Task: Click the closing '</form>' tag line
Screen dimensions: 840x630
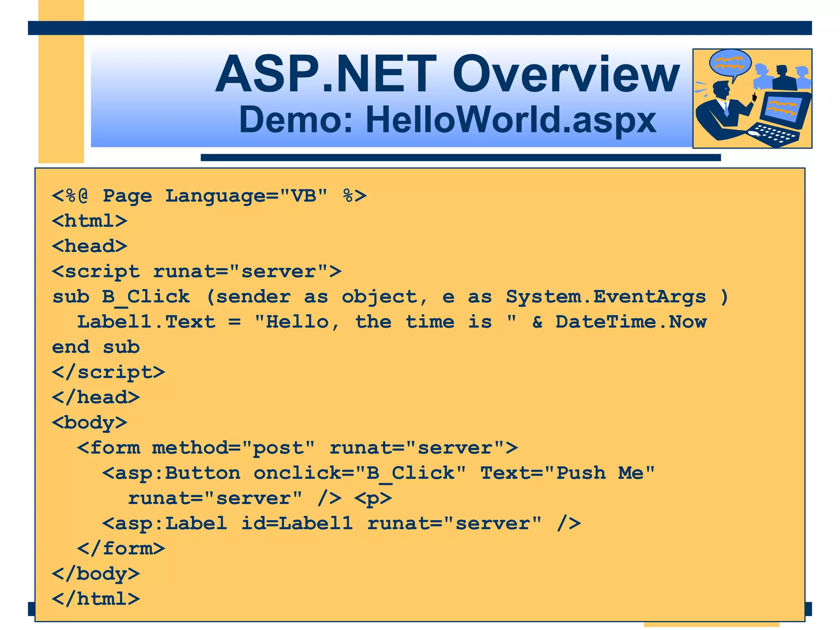Action: [121, 549]
